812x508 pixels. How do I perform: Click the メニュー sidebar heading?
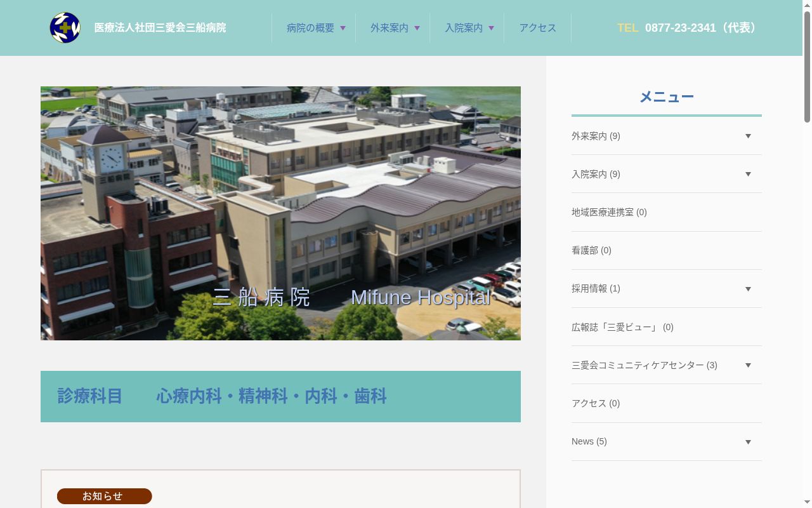[x=667, y=97]
